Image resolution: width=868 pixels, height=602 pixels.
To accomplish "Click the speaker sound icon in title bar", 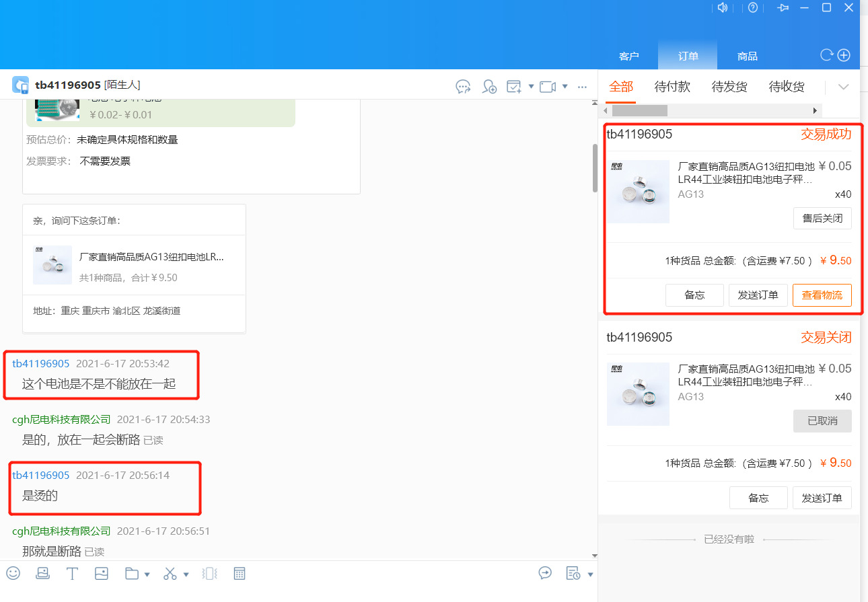I will pos(723,7).
